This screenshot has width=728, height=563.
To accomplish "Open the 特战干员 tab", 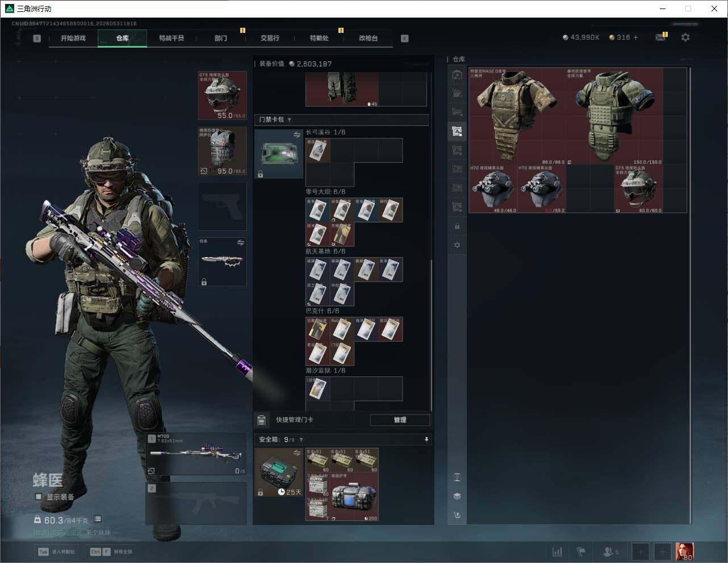I will click(x=171, y=38).
